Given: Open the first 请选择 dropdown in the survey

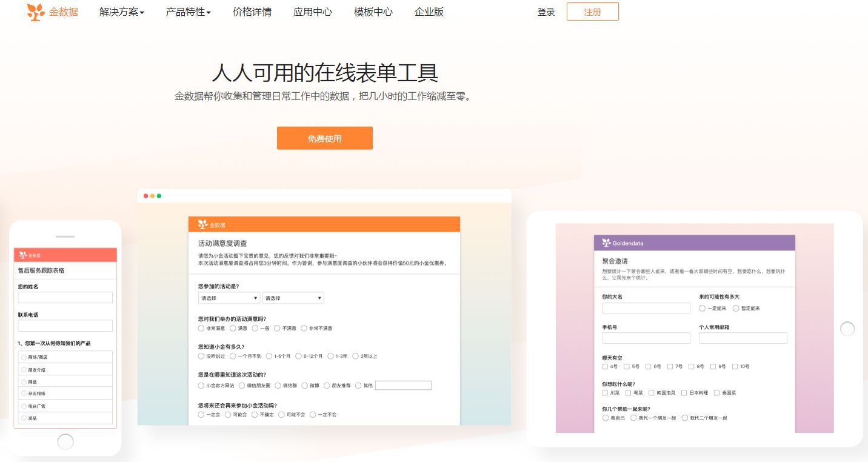Looking at the screenshot, I should (229, 298).
